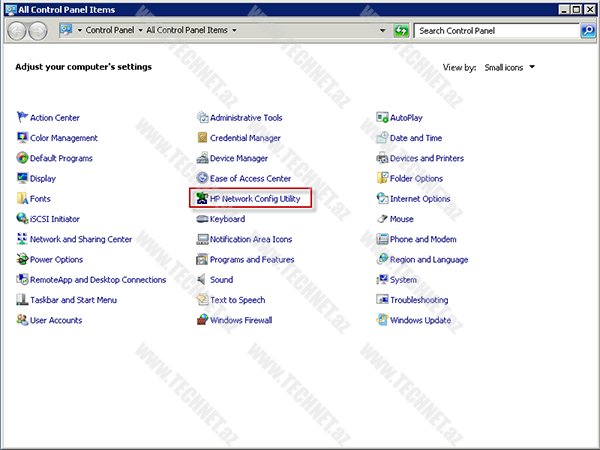Click the Credential Manager icon
Image resolution: width=600 pixels, height=450 pixels.
[202, 138]
